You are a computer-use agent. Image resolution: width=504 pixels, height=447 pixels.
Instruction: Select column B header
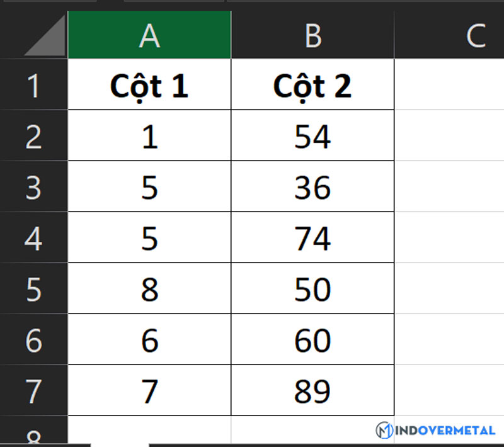312,36
